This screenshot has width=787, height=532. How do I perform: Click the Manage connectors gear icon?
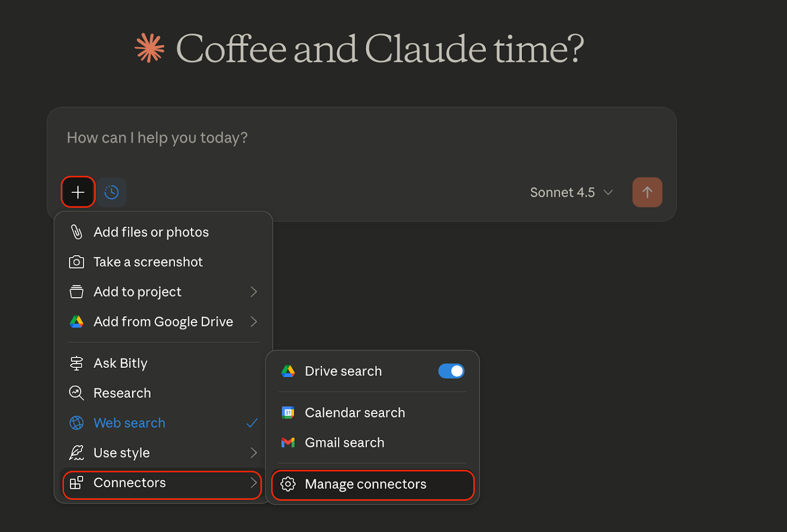click(x=288, y=484)
